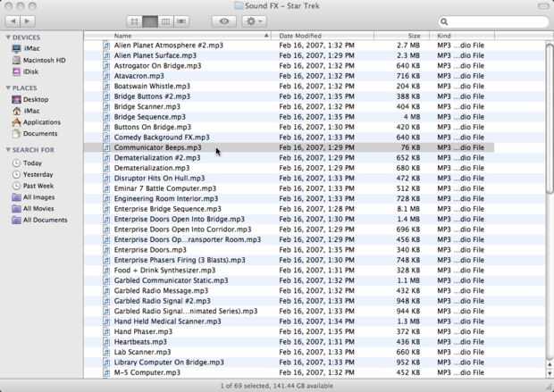The image size is (554, 392).
Task: Click Garbled Radio Message.mp3 file icon
Action: point(106,291)
